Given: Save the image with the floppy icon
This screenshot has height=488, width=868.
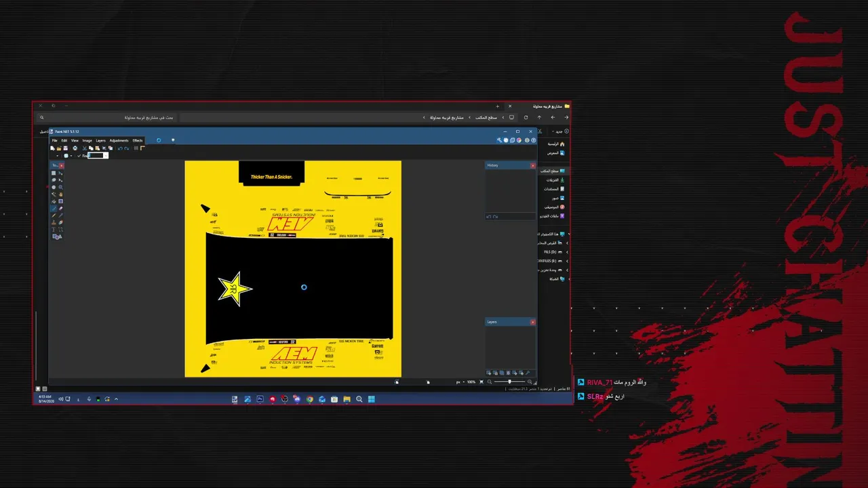Looking at the screenshot, I should 65,148.
